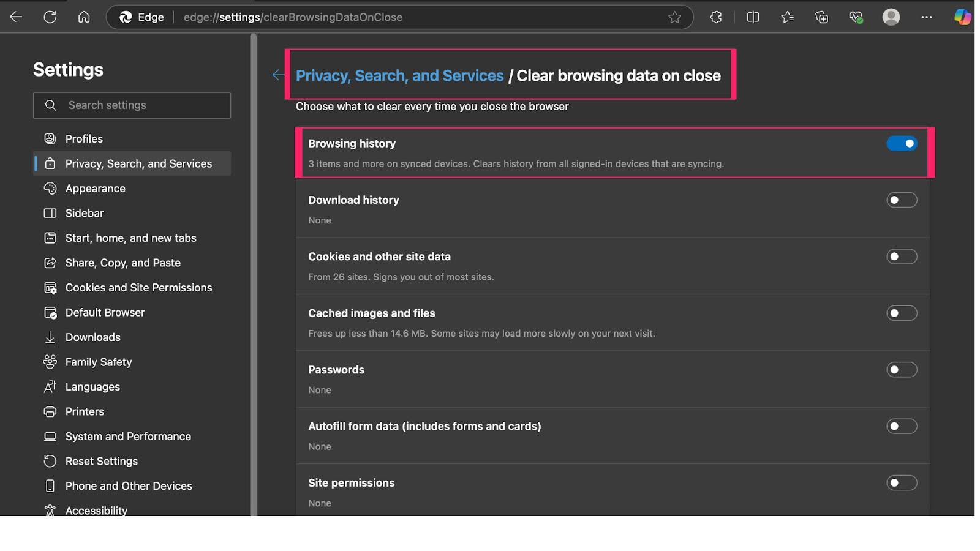Click the back arrow beside the breadcrumb
The height and width of the screenshot is (551, 980).
(279, 75)
